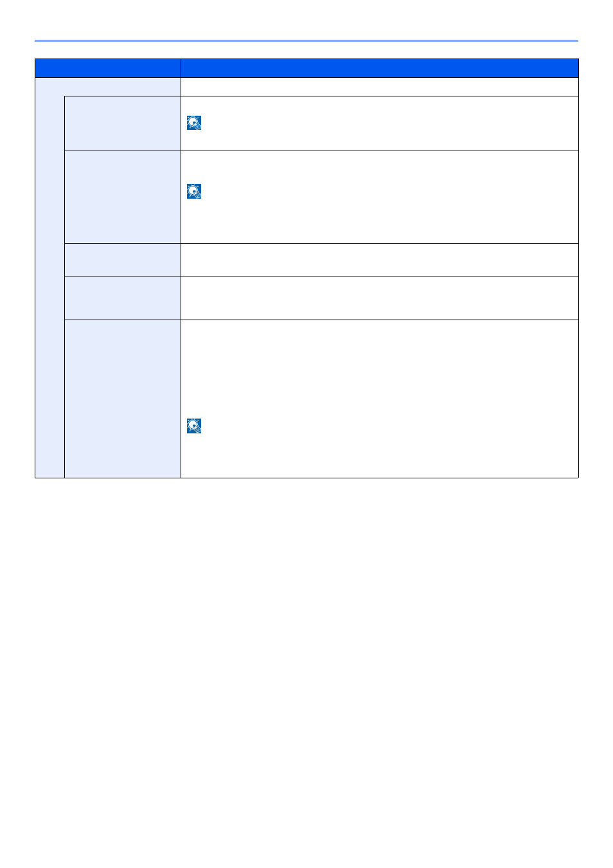Click the label cell just above the tallest label cell
The height and width of the screenshot is (868, 613).
point(123,298)
